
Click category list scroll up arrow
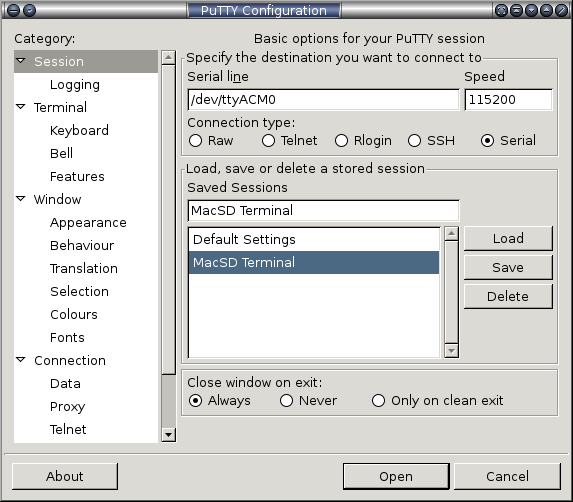[168, 58]
